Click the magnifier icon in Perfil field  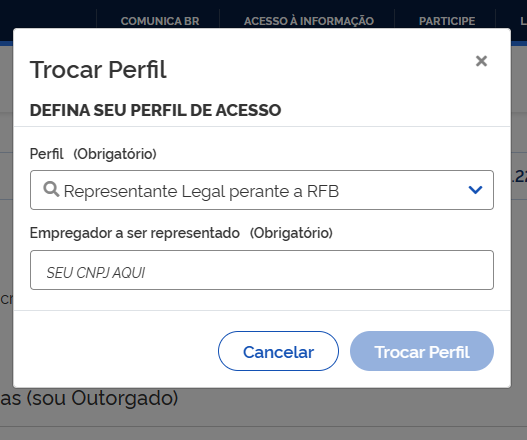(51, 189)
